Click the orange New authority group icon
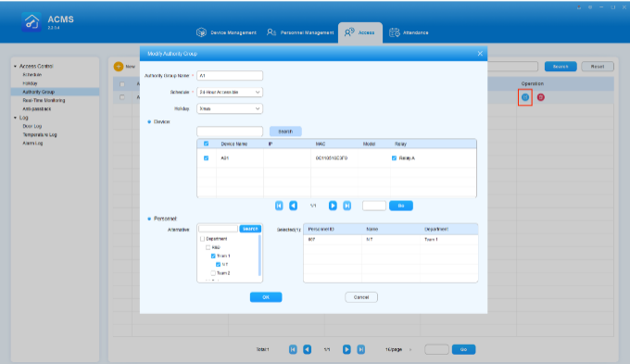The width and height of the screenshot is (630, 364). [x=119, y=67]
